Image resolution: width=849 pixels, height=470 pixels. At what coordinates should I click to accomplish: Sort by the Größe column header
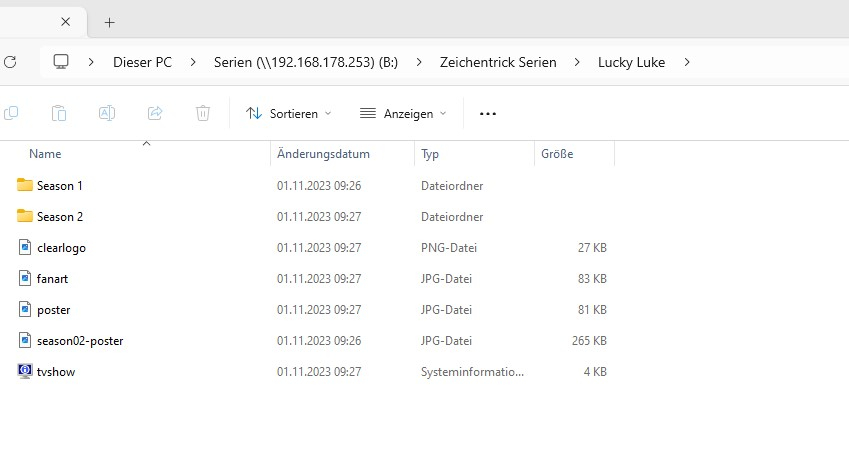[557, 154]
